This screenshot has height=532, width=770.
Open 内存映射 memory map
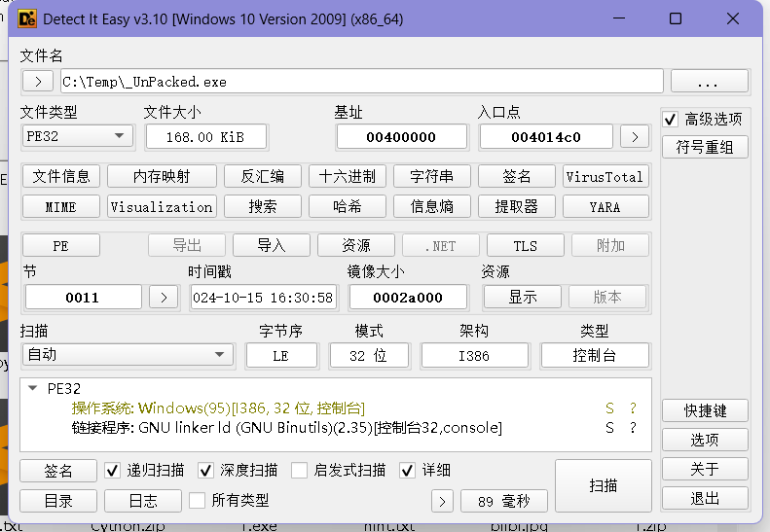162,176
